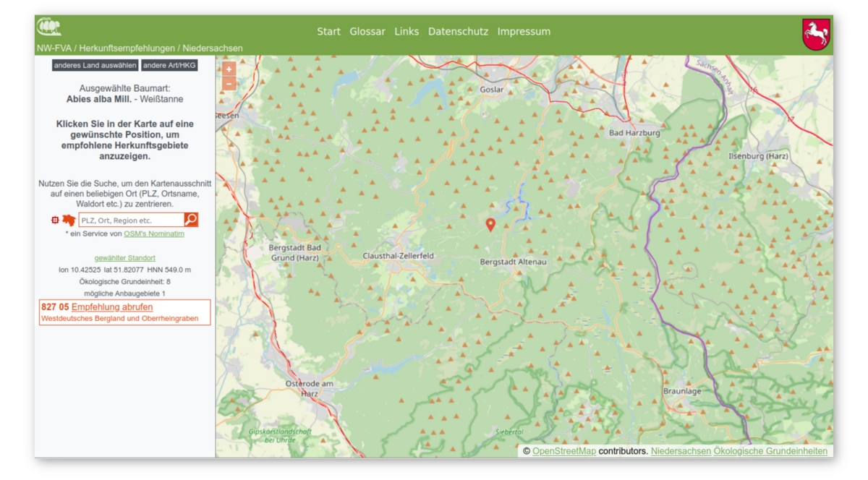Screen dimensions: 868x480
Task: Click the red location pin on map
Action: [490, 225]
